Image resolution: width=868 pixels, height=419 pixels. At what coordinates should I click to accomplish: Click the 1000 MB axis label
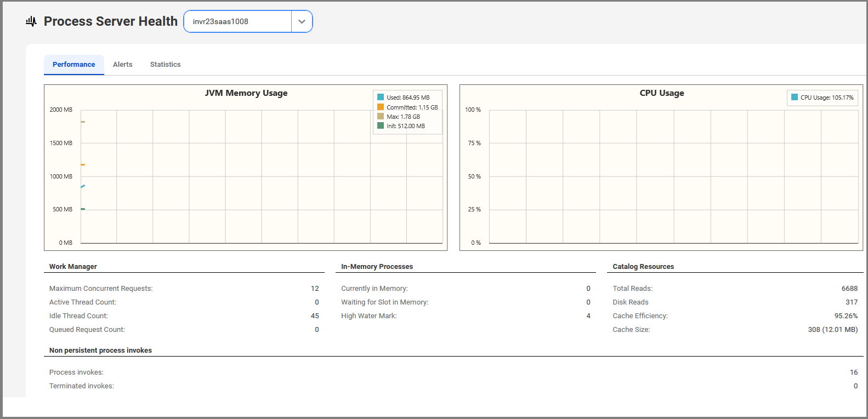[61, 176]
